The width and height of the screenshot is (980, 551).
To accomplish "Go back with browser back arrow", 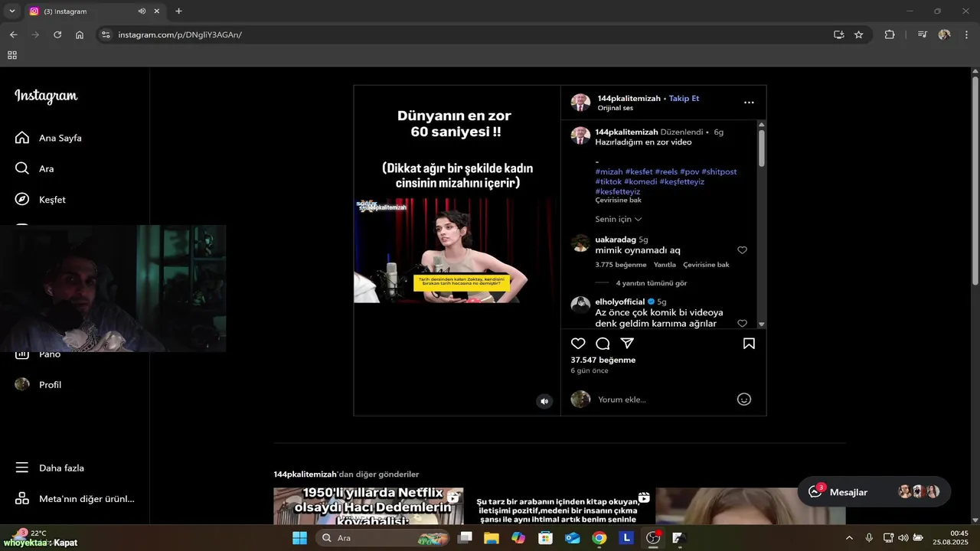I will pyautogui.click(x=13, y=34).
